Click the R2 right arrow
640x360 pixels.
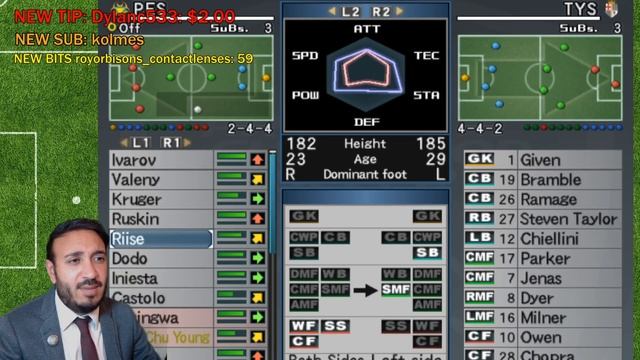400,11
